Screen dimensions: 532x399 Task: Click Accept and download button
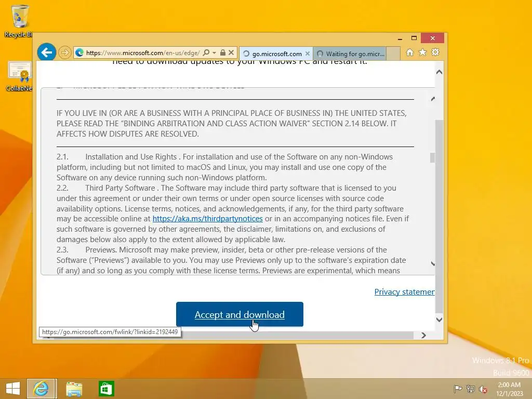pos(240,314)
